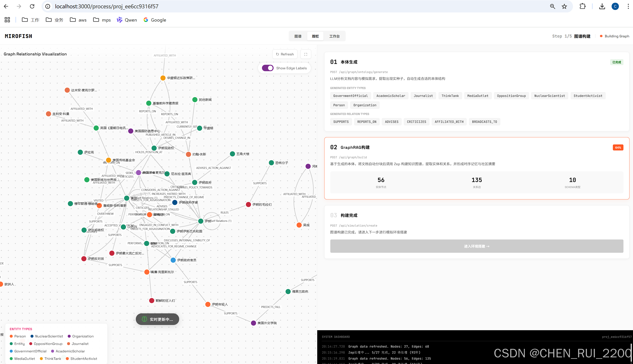
Task: Click the 进入环境搭建 button
Action: pyautogui.click(x=476, y=246)
